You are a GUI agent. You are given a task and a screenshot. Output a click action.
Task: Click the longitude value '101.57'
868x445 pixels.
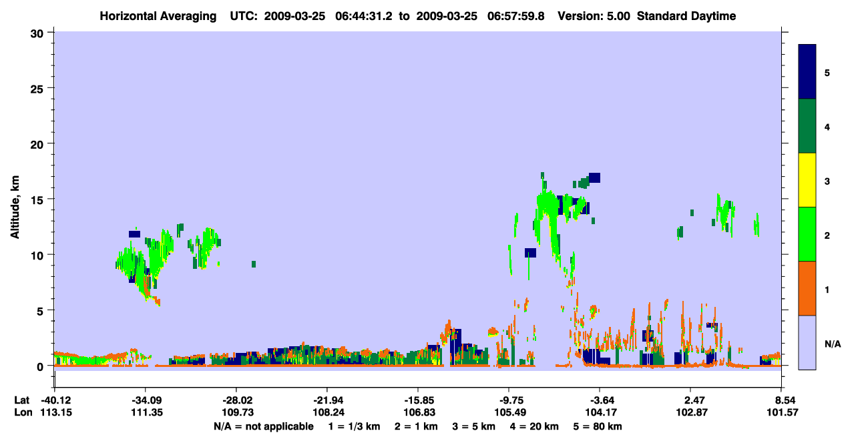click(x=784, y=413)
